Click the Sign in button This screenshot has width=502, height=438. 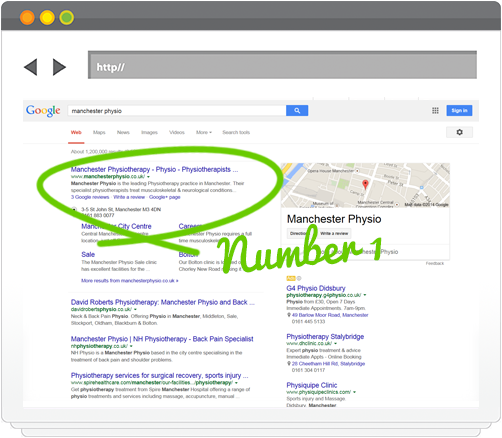click(x=459, y=111)
